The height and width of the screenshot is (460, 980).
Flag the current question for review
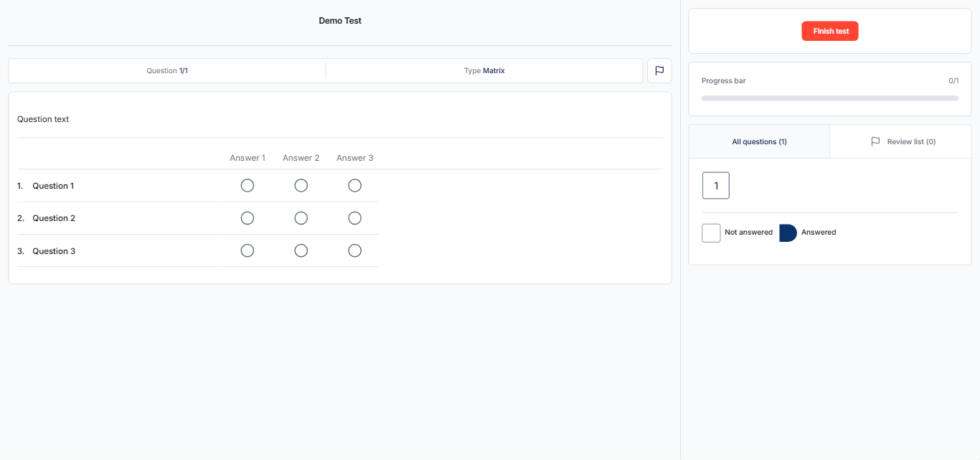[659, 71]
